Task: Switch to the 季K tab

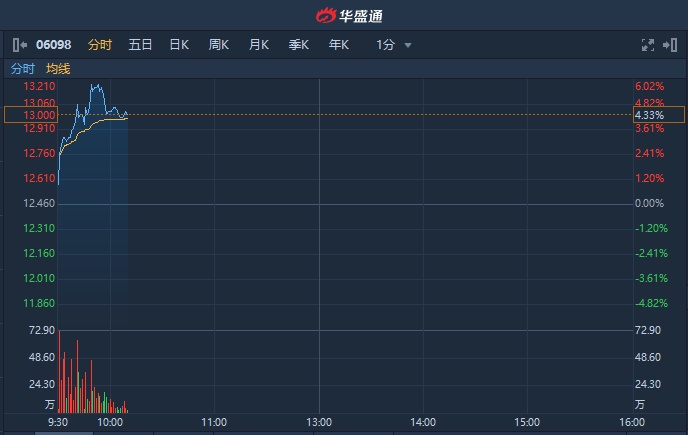Action: (x=298, y=45)
